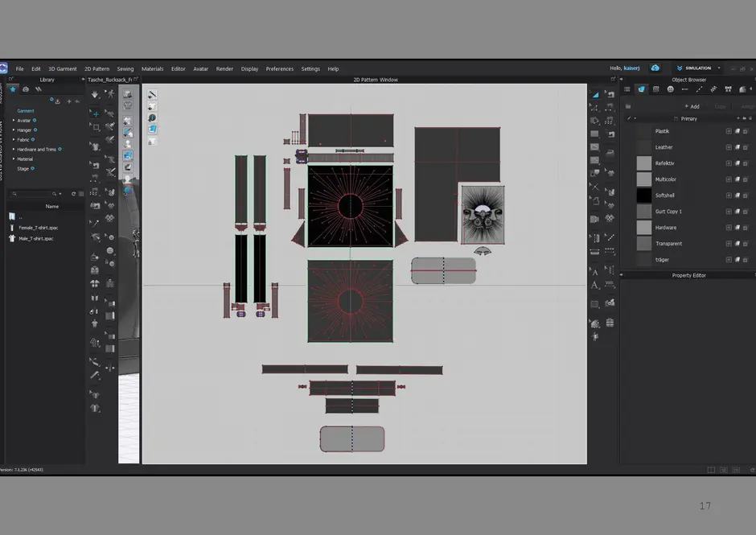Open the SIMULATION mode dropdown
Screen dimensions: 756x535
click(719, 68)
